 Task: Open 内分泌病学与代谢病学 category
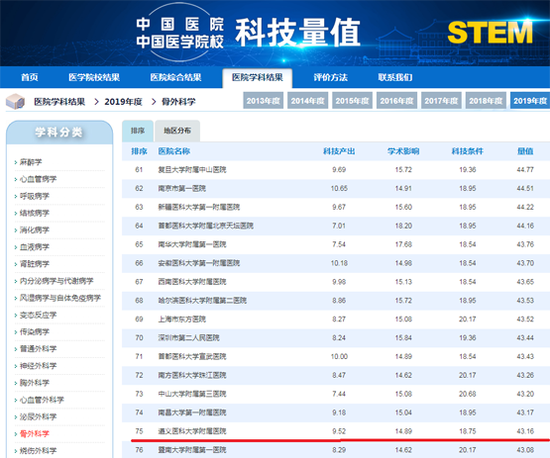pos(56,281)
